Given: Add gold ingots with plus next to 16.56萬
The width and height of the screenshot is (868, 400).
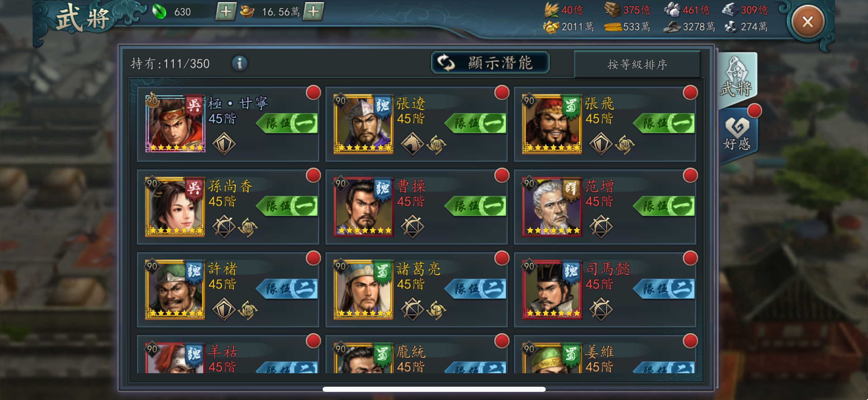Looking at the screenshot, I should tap(313, 12).
